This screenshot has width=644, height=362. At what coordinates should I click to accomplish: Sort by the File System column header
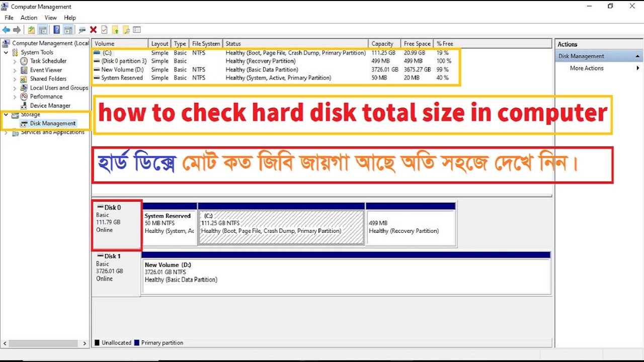click(x=206, y=44)
